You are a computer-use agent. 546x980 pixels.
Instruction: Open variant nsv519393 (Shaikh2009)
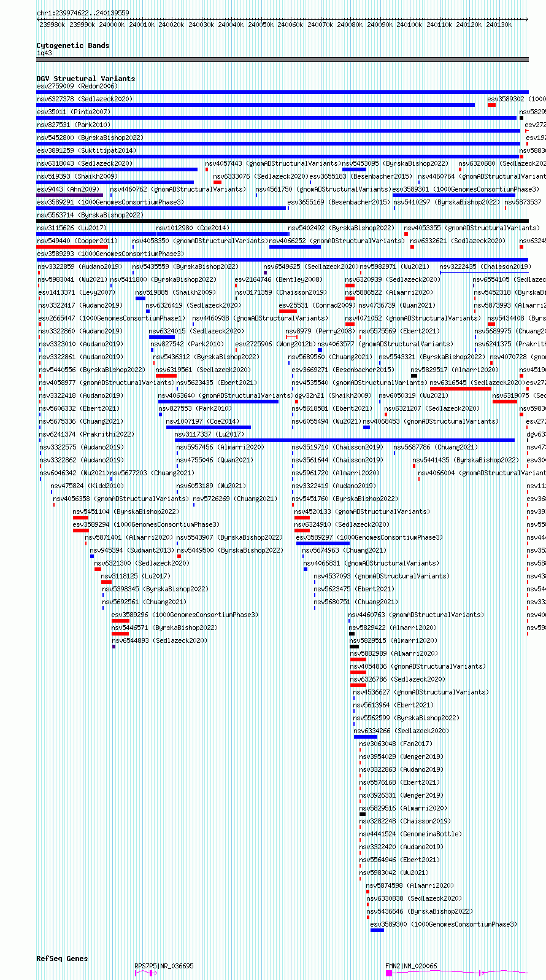[115, 182]
